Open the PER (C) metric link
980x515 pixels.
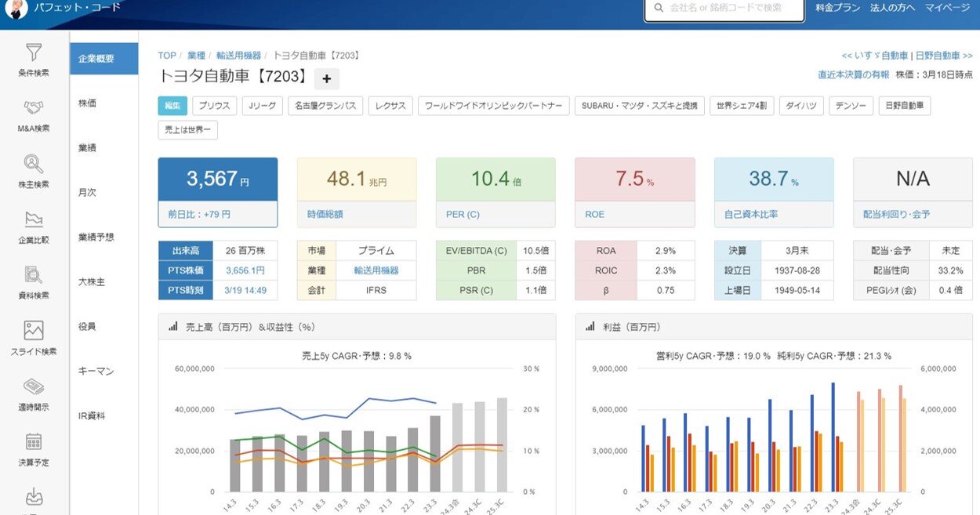point(463,213)
